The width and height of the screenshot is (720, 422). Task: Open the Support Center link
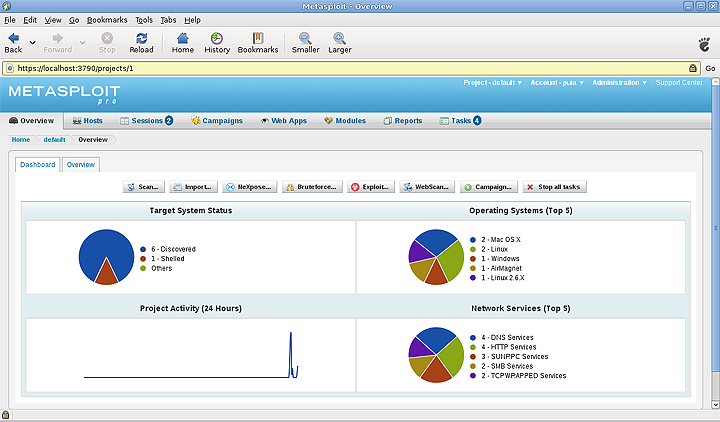click(x=679, y=83)
